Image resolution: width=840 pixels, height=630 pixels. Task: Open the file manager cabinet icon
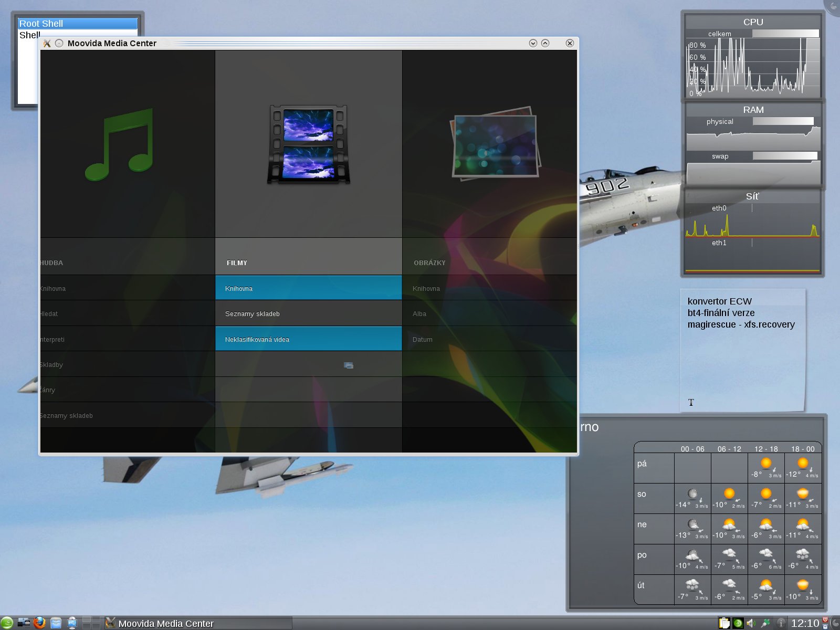[x=56, y=623]
